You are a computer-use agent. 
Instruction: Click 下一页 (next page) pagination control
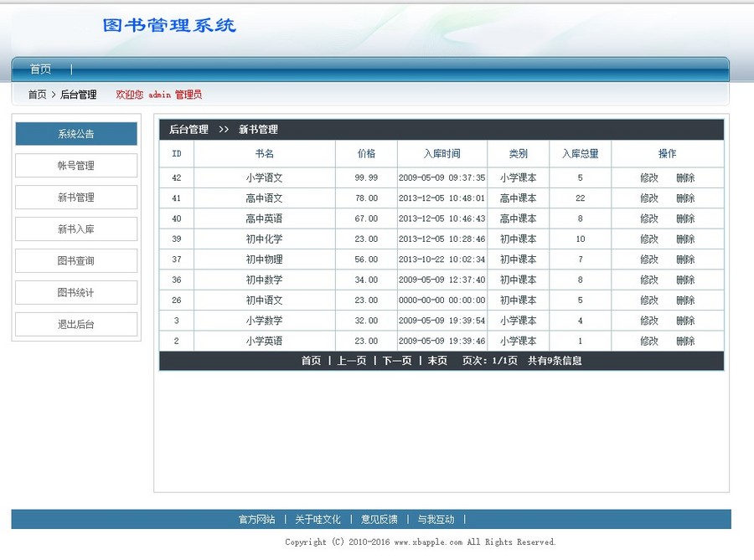coord(396,360)
